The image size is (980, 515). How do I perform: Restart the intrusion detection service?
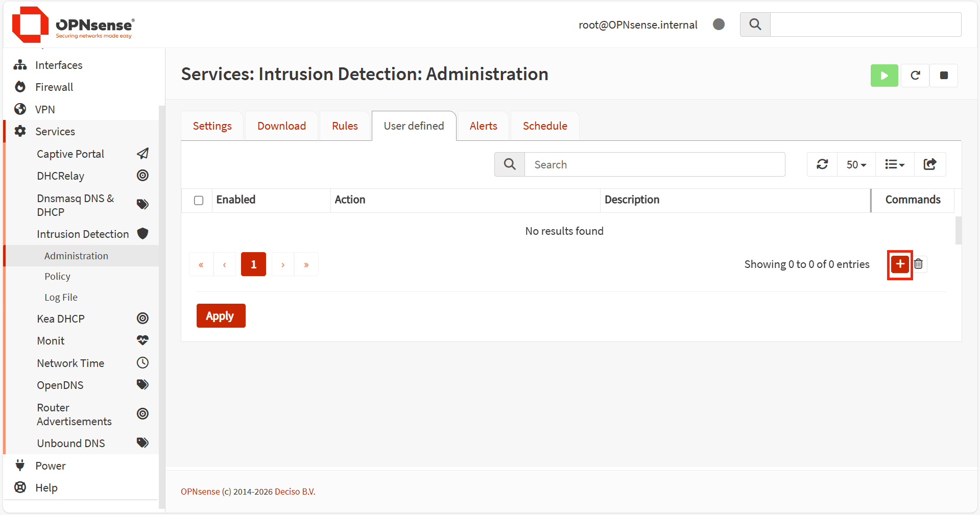(x=915, y=76)
